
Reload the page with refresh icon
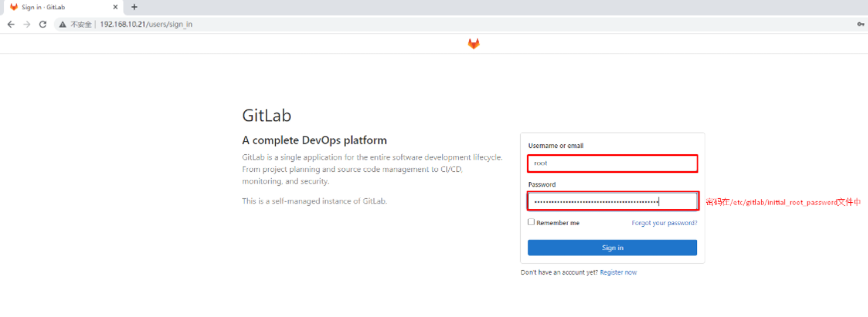pyautogui.click(x=42, y=25)
